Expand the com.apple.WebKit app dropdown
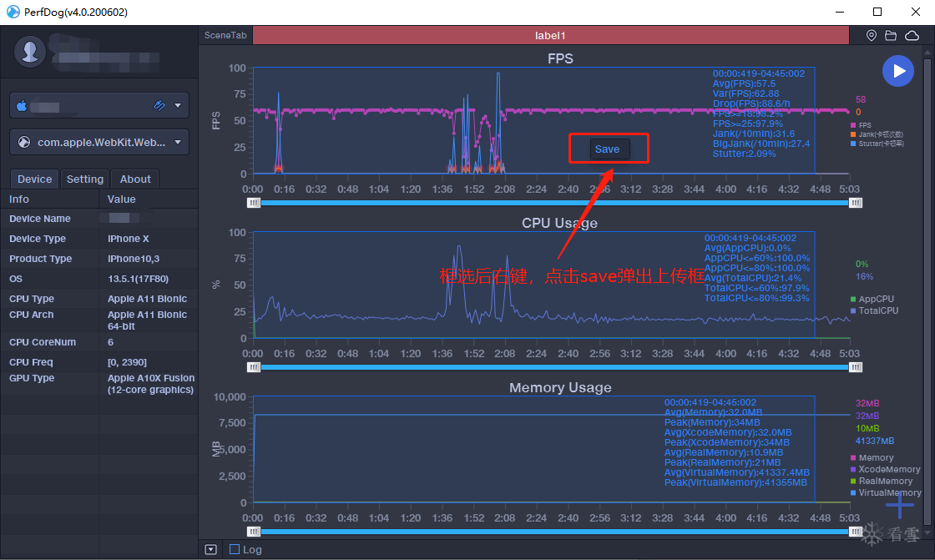The height and width of the screenshot is (560, 935). pos(178,142)
